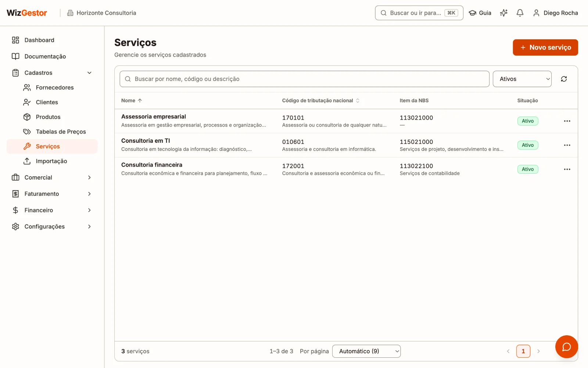Click the Fornecedores people icon
The image size is (588, 368).
tap(27, 88)
